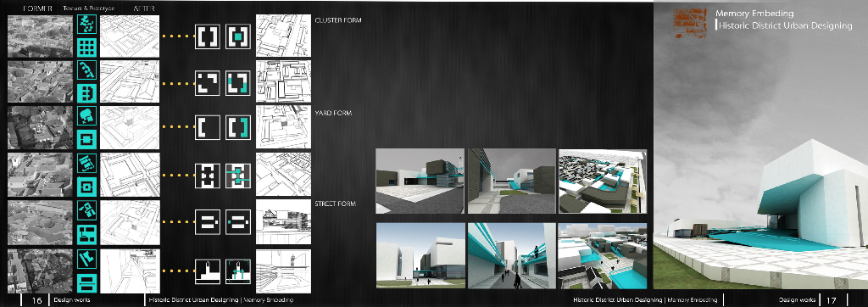Open the aerial photo in the CLUSTER FORM row
The height and width of the screenshot is (307, 868).
tap(40, 36)
